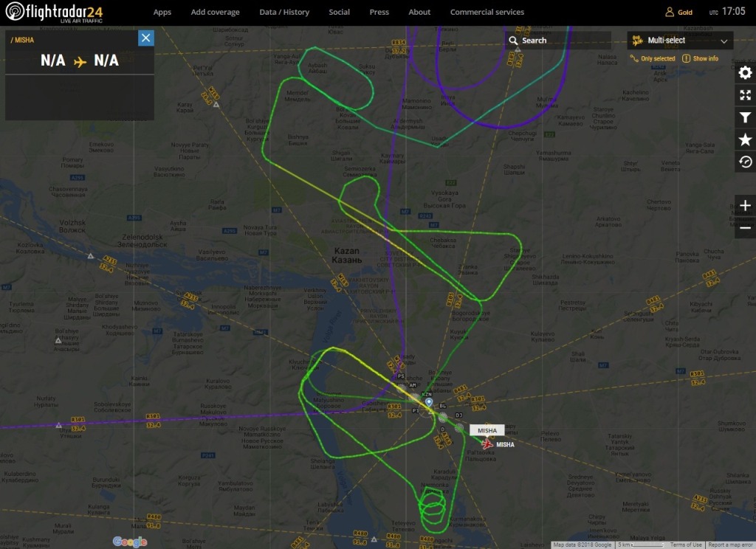Open the playback history clock icon
Image resolution: width=756 pixels, height=549 pixels.
pyautogui.click(x=745, y=162)
